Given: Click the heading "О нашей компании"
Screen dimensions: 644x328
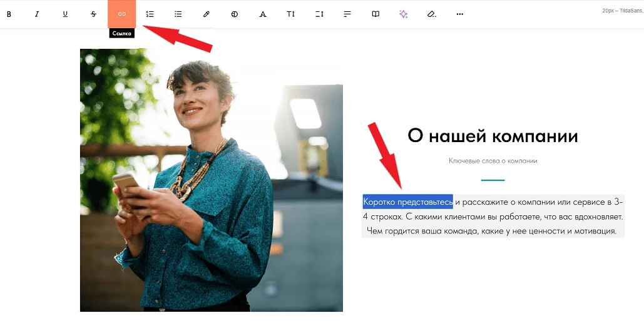Looking at the screenshot, I should [x=493, y=136].
